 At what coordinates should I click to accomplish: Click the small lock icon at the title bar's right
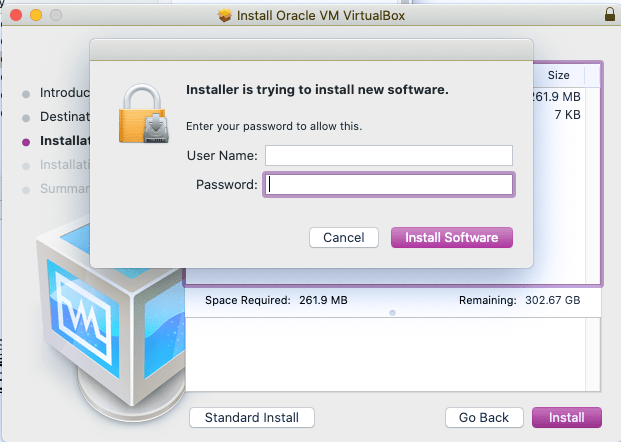(610, 15)
